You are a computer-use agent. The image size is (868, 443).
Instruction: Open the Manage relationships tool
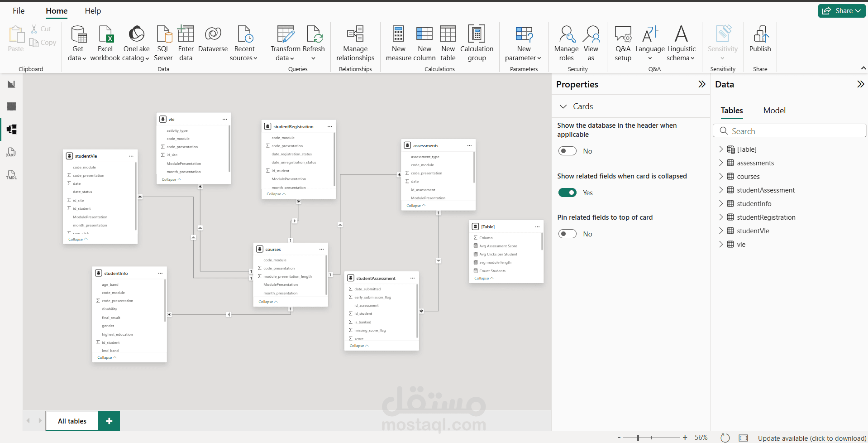pyautogui.click(x=355, y=43)
